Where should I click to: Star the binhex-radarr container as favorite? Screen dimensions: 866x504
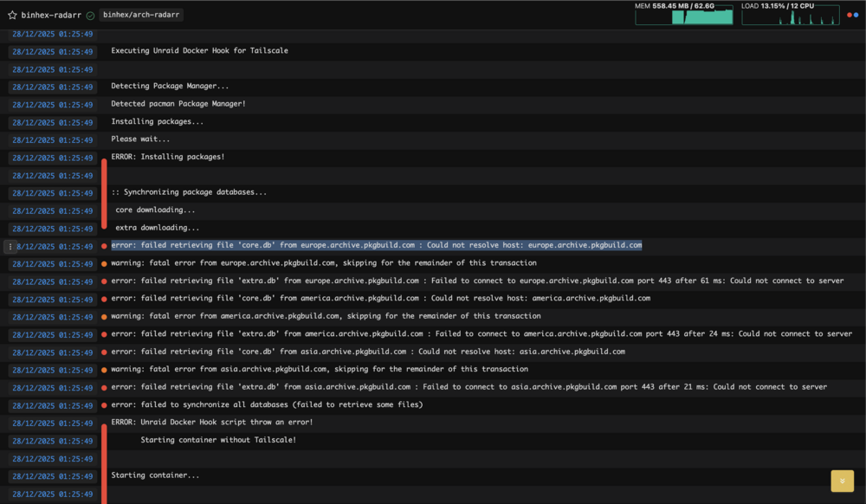(x=12, y=15)
